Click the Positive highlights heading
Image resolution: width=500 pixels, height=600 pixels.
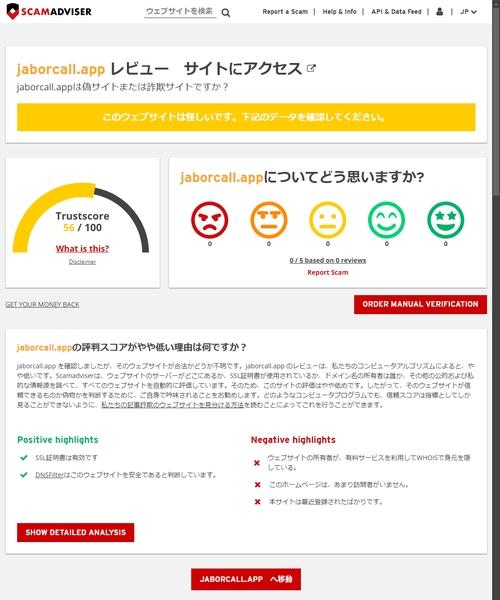pos(58,440)
